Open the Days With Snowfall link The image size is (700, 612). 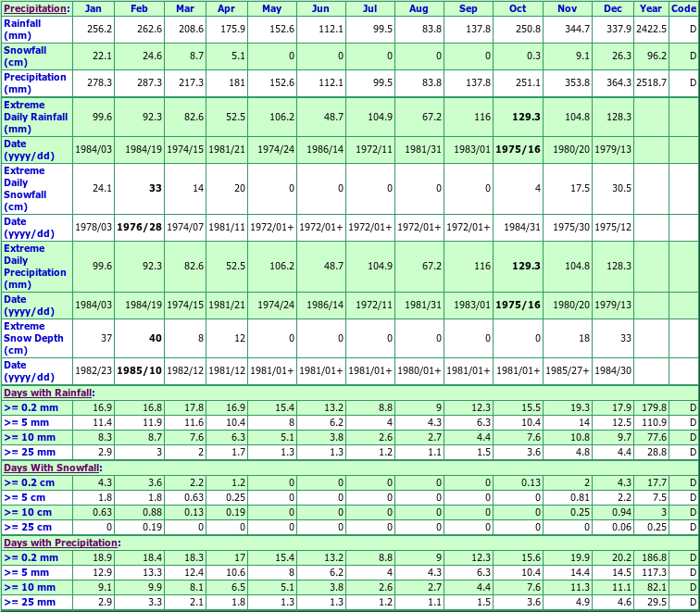coord(51,468)
